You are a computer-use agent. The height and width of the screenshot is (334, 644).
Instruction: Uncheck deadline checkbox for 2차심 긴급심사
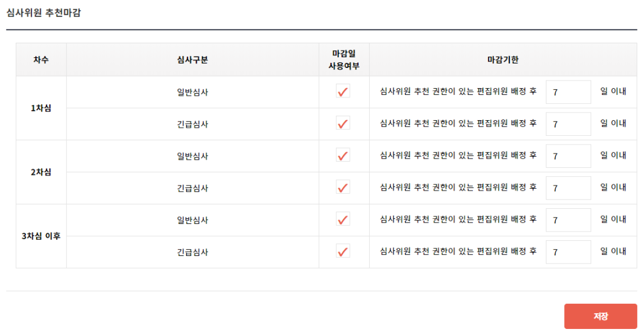tap(343, 187)
